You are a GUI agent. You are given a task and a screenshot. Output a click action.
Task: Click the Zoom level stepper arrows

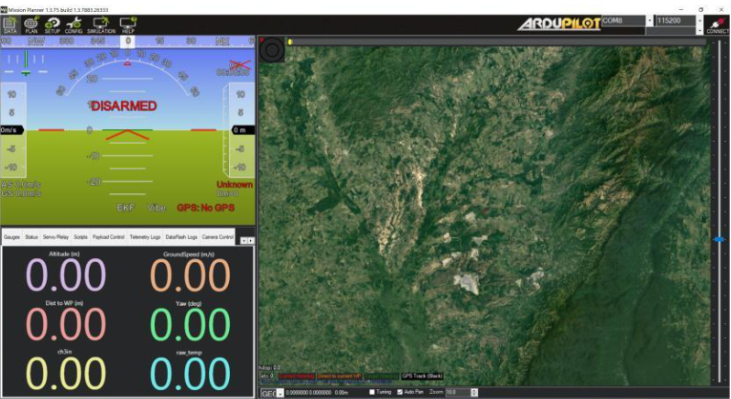(x=474, y=392)
